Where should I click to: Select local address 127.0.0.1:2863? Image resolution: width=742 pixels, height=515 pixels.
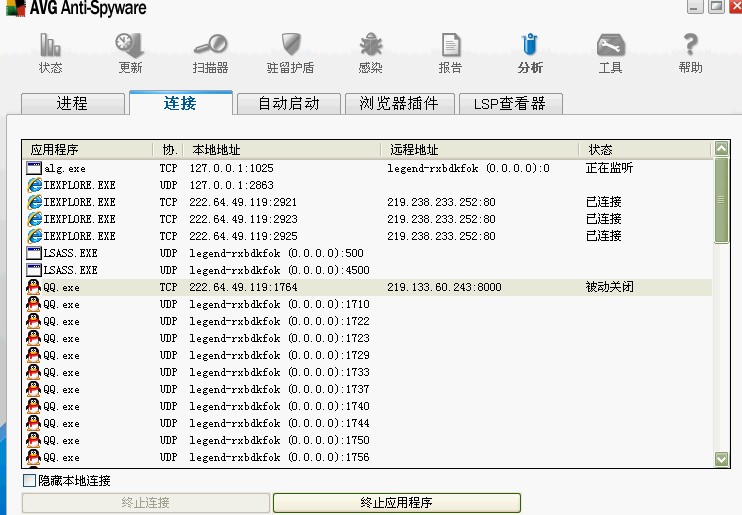click(231, 185)
